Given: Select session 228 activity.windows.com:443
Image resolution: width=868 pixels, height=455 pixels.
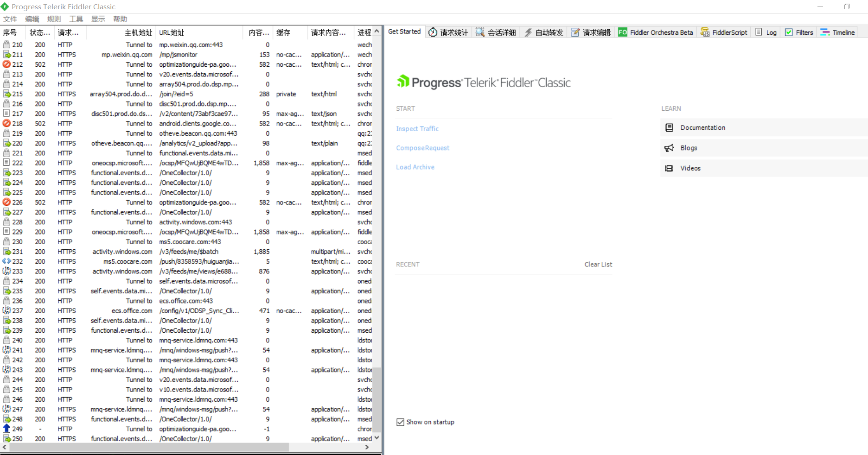Looking at the screenshot, I should pyautogui.click(x=187, y=222).
